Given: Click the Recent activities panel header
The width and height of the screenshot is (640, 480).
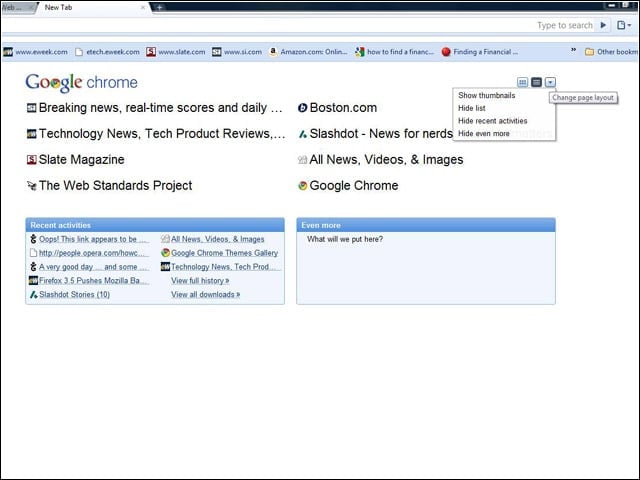Looking at the screenshot, I should tap(155, 225).
